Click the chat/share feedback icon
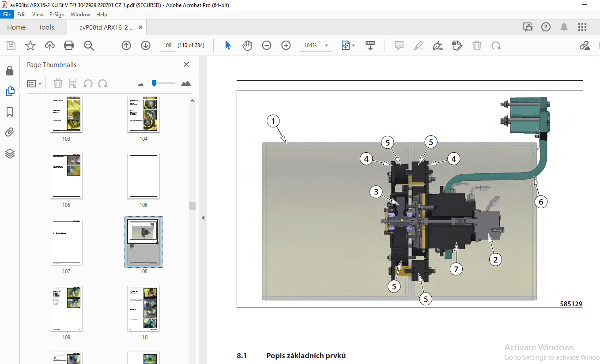 point(528,27)
